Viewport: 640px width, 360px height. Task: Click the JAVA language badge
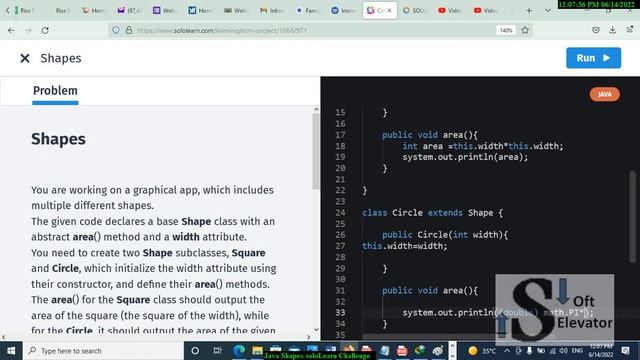pos(604,94)
